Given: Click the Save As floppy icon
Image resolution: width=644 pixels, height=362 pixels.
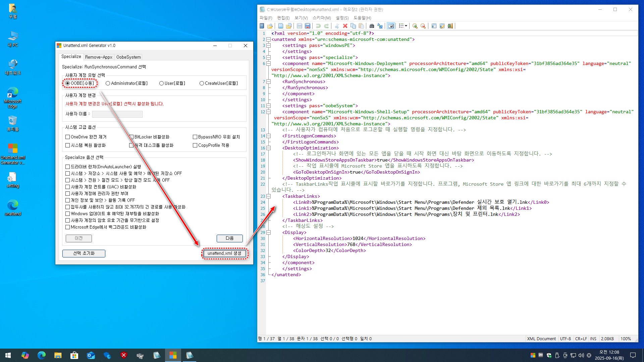Looking at the screenshot, I should pyautogui.click(x=308, y=26).
